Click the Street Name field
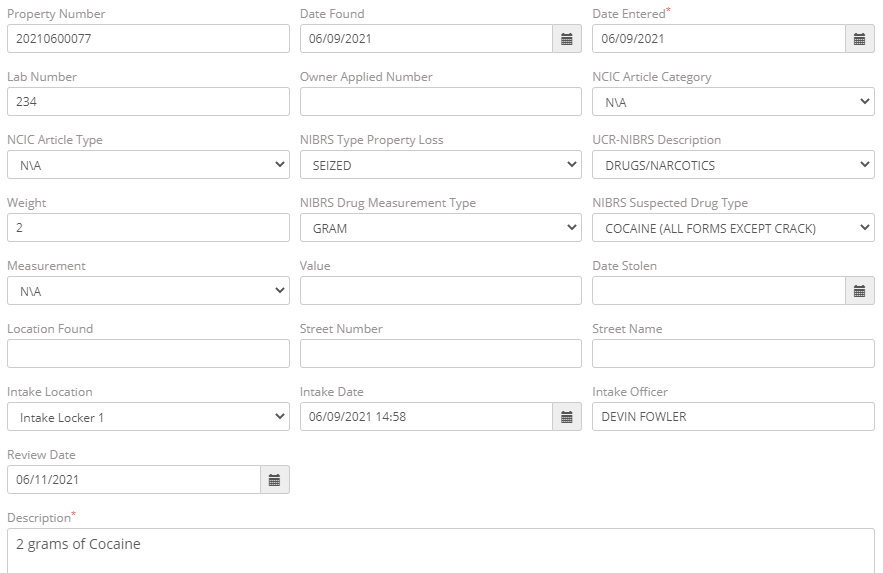Screen dimensions: 883x573 click(x=733, y=354)
